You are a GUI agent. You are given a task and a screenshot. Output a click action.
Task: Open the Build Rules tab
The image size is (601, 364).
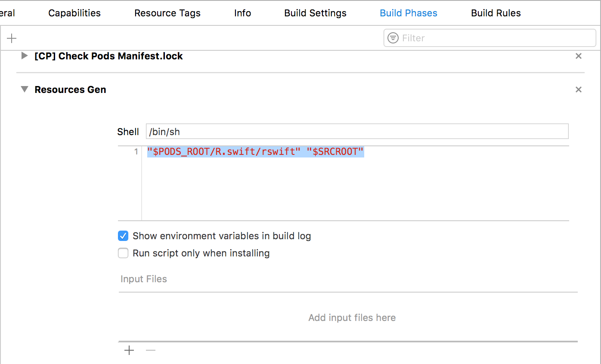coord(496,13)
